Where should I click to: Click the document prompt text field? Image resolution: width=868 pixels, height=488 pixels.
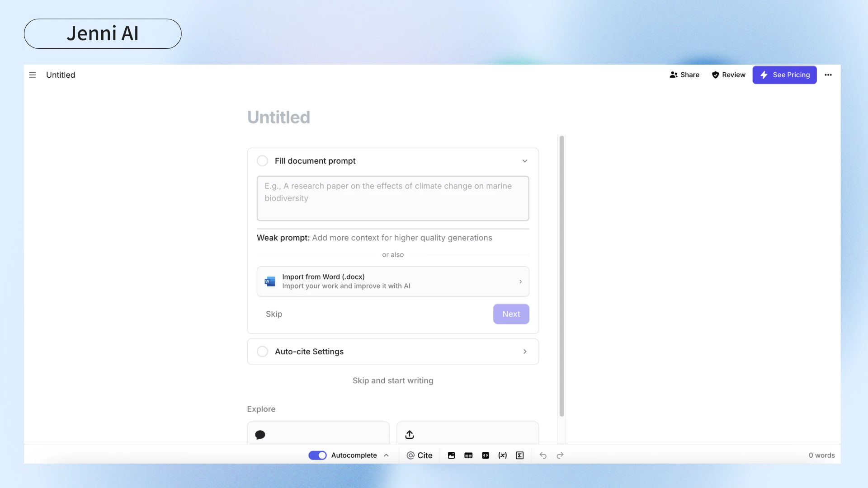tap(393, 198)
